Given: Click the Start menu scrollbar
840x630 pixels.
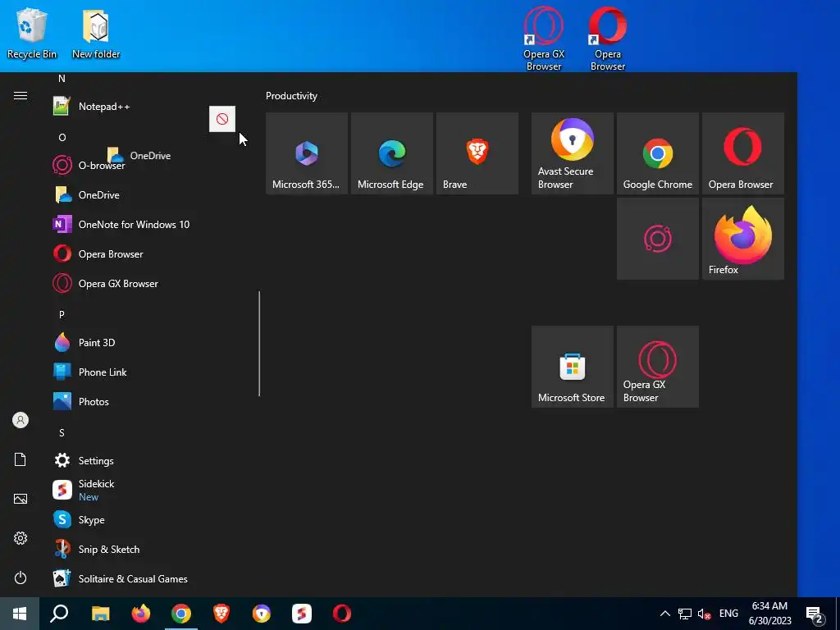Looking at the screenshot, I should (x=259, y=344).
